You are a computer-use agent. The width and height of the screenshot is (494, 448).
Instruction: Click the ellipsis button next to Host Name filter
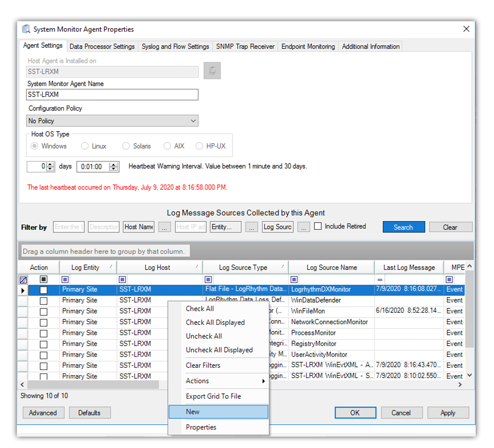pos(164,227)
